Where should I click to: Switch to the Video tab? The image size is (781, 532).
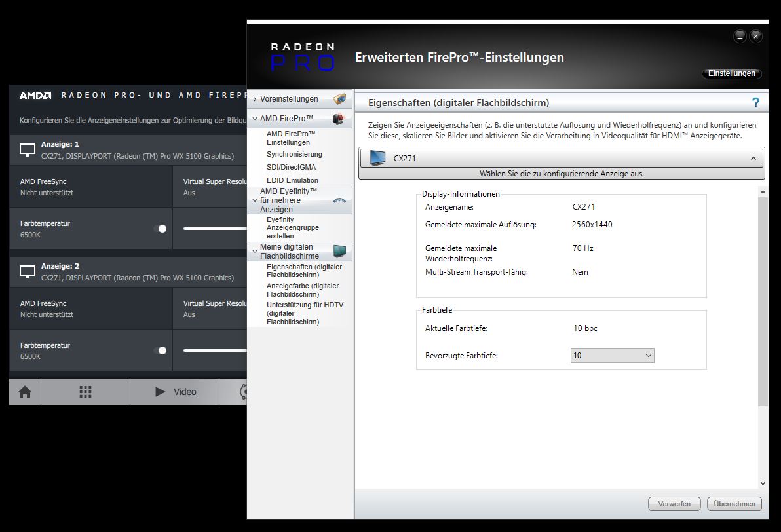tap(175, 392)
